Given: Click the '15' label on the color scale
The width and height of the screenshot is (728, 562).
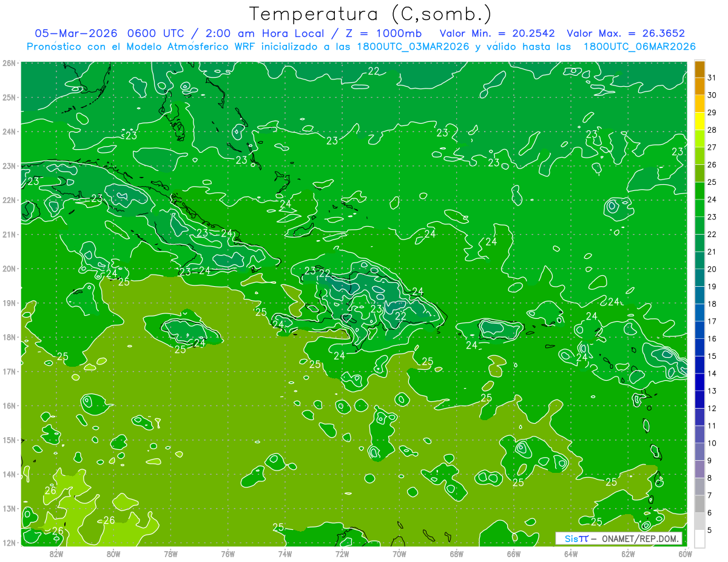Looking at the screenshot, I should (712, 356).
